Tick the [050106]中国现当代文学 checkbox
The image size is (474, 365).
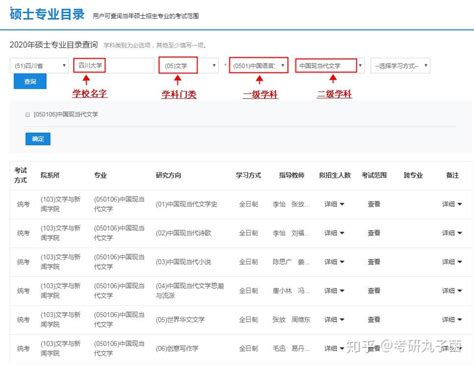point(28,115)
